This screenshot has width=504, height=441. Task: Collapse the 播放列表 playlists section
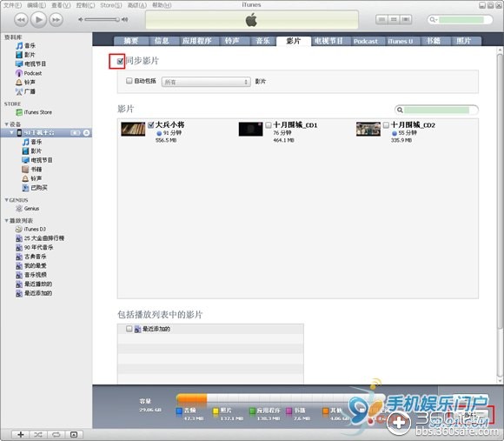(x=6, y=221)
